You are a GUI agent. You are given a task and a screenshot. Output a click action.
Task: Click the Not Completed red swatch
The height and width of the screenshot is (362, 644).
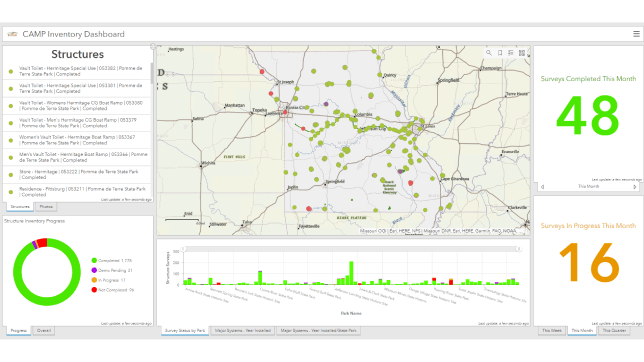pyautogui.click(x=94, y=290)
